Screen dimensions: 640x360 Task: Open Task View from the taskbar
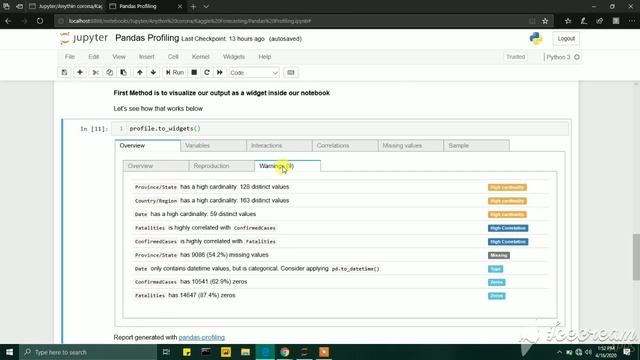[166, 352]
